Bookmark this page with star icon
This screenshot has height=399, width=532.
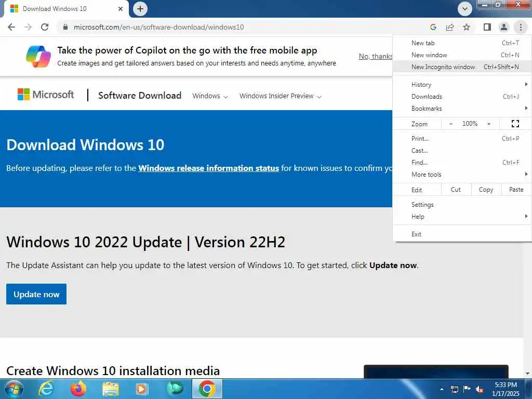tap(467, 27)
